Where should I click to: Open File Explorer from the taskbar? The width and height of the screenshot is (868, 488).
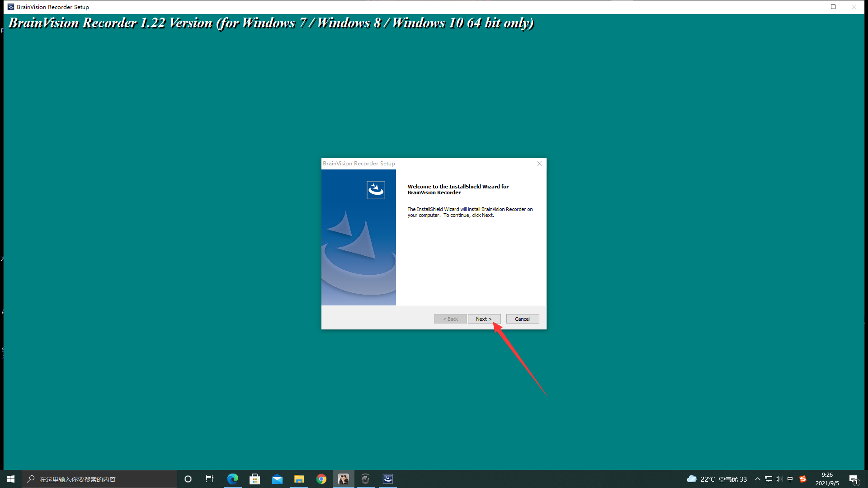point(299,479)
